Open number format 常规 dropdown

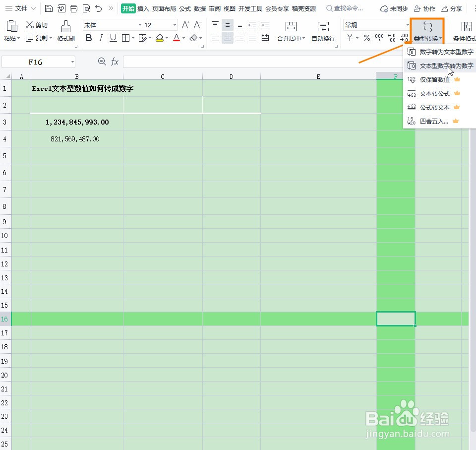[408, 25]
